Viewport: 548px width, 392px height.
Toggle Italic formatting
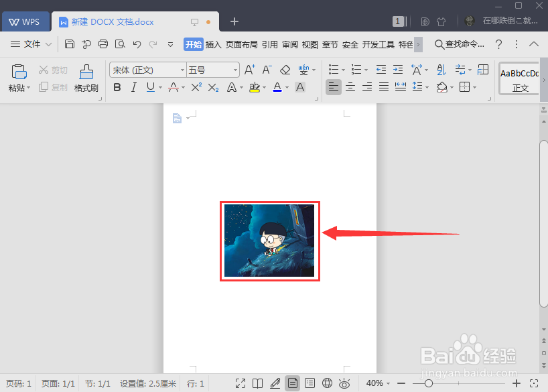click(x=133, y=87)
